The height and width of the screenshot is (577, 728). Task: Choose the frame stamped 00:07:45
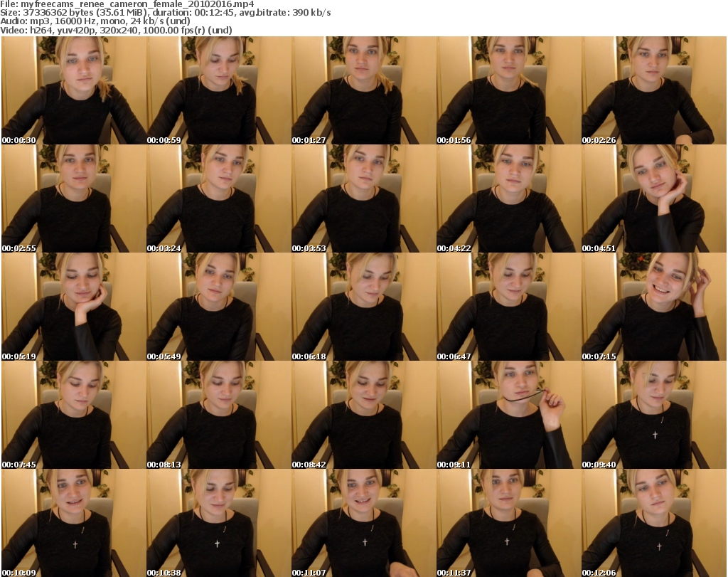(74, 415)
